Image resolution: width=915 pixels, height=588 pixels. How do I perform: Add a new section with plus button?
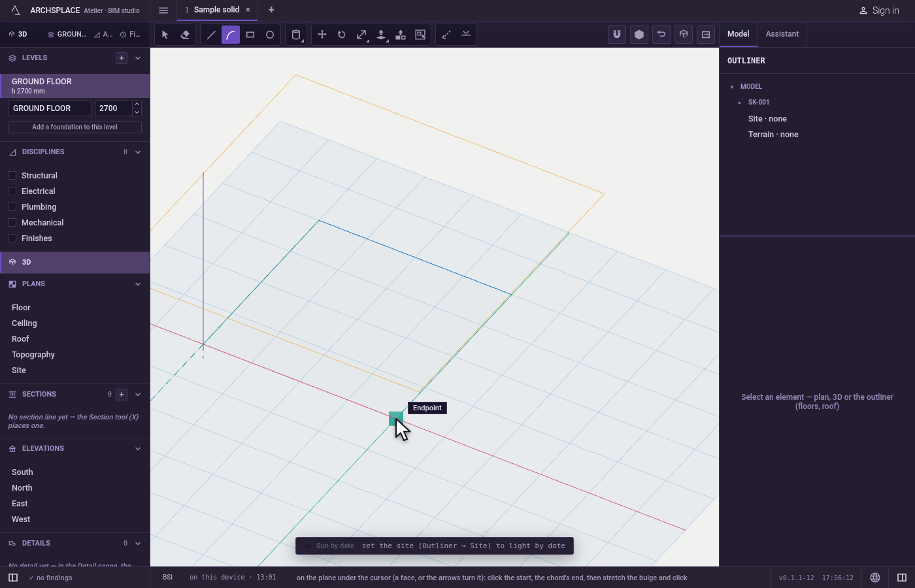click(x=122, y=395)
